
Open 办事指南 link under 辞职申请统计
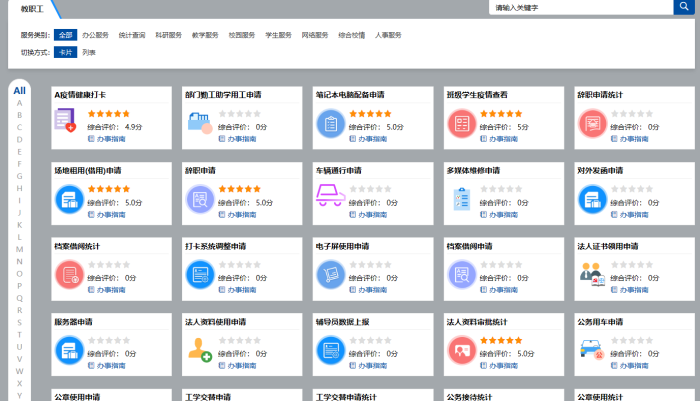tap(636, 139)
